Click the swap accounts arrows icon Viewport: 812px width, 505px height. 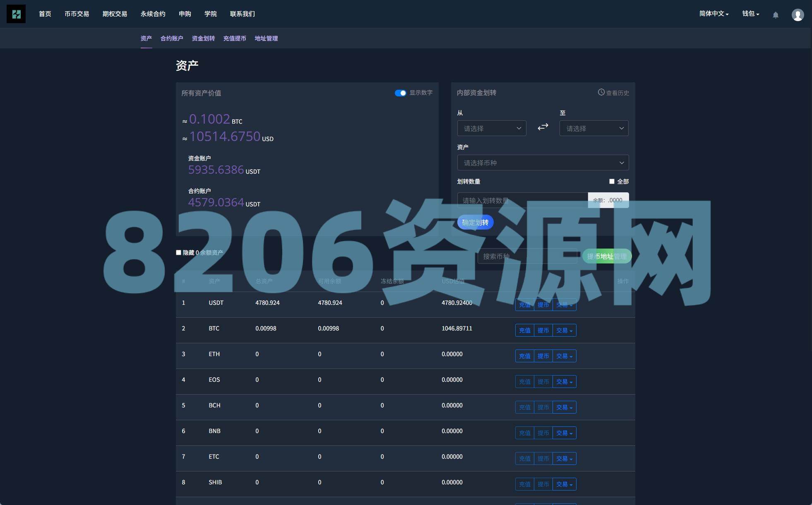pyautogui.click(x=543, y=127)
